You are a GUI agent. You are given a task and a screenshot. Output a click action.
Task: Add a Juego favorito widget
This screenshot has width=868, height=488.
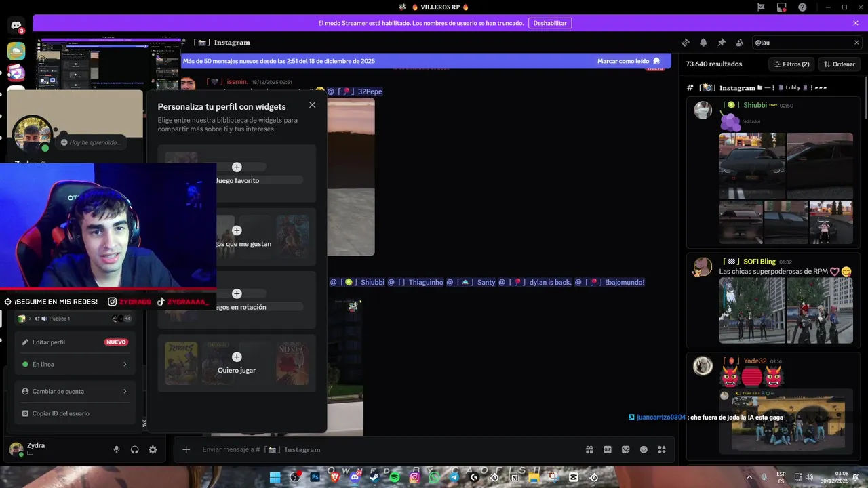coord(237,173)
